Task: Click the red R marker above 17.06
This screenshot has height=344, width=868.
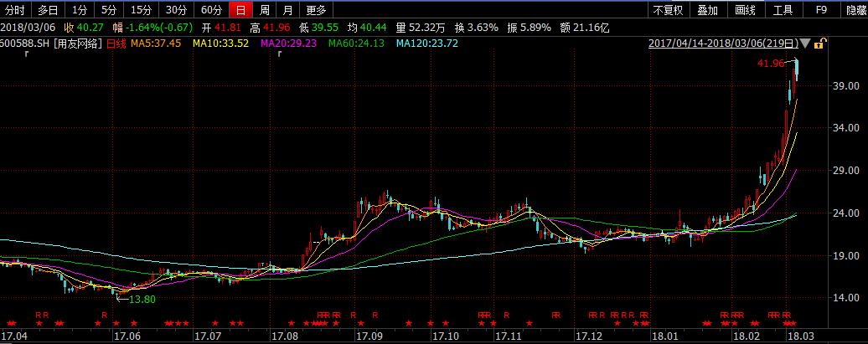Action: pyautogui.click(x=104, y=315)
